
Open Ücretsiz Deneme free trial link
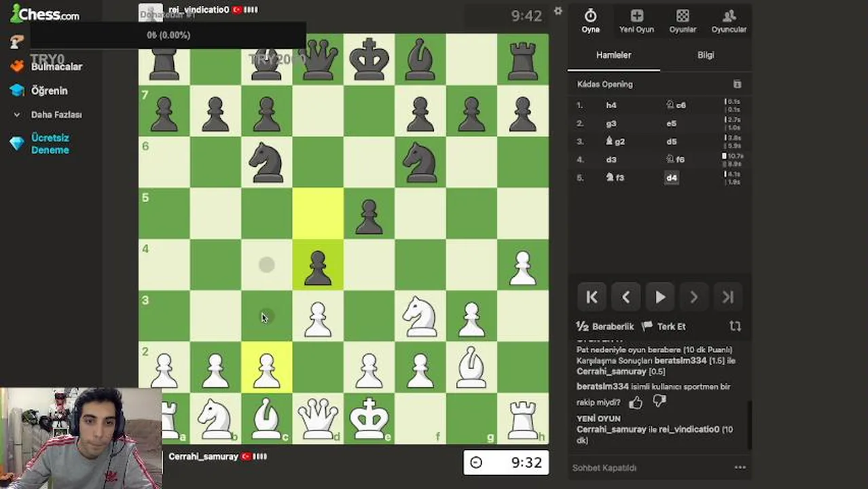50,143
